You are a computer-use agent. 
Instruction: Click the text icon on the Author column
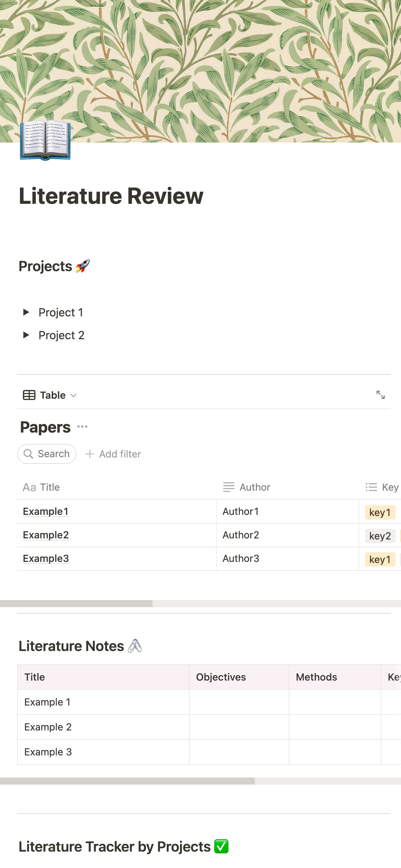pos(228,487)
